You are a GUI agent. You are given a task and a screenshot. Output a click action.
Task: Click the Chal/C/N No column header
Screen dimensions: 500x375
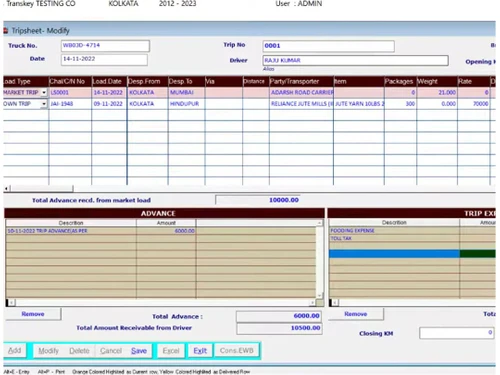point(70,82)
